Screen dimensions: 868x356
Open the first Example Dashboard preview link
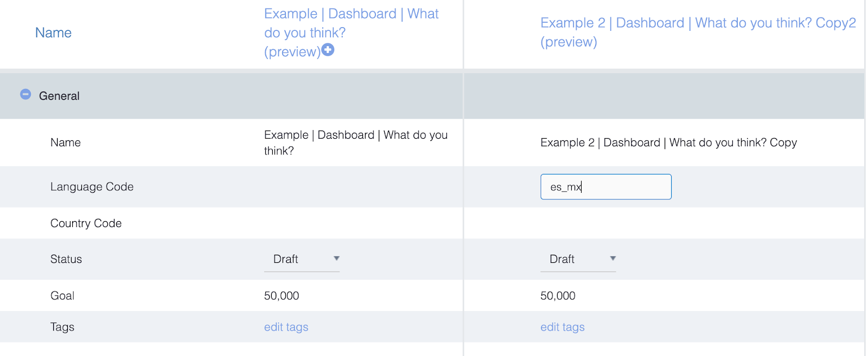tap(351, 33)
